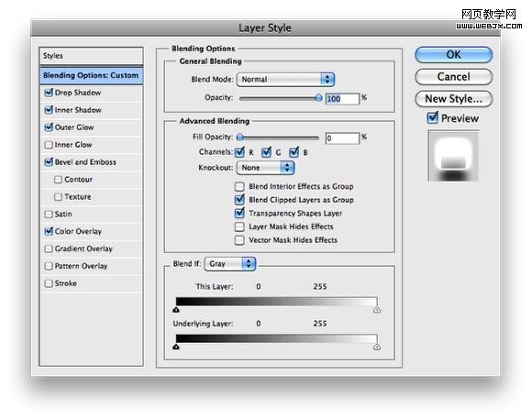Click the Opacity percentage field
Image resolution: width=532 pixels, height=420 pixels.
pos(342,99)
